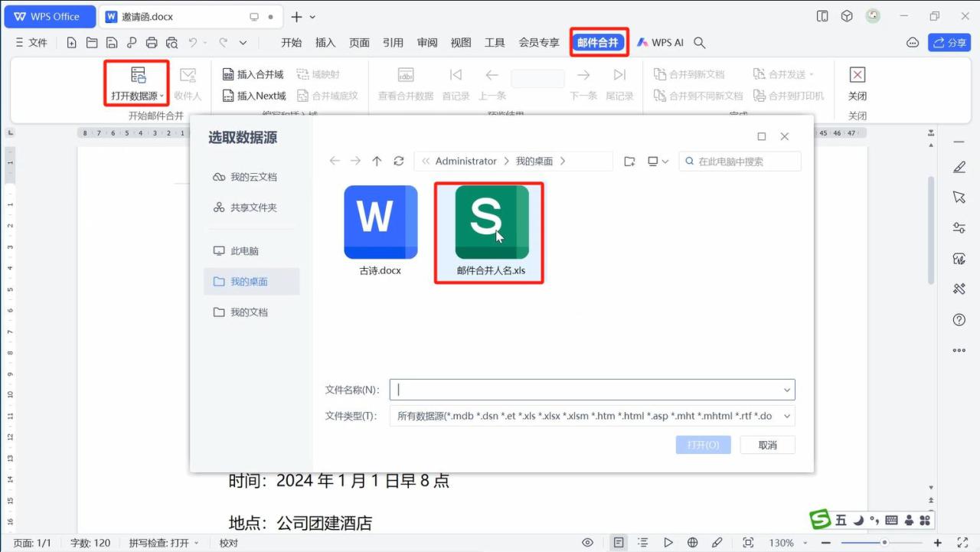Select Shared Folder (共享文件夹) in sidebar
This screenshot has width=980, height=552.
click(x=252, y=207)
